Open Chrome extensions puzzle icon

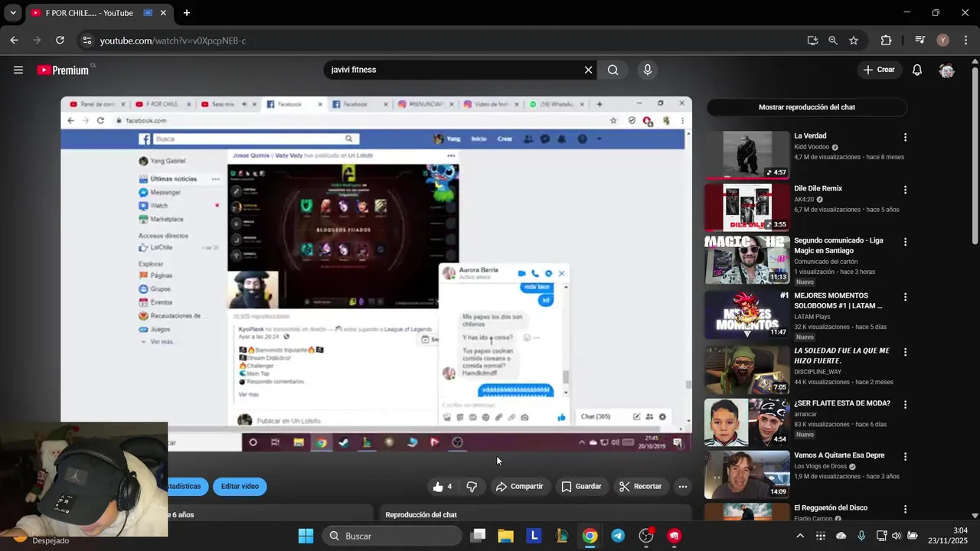coord(886,41)
